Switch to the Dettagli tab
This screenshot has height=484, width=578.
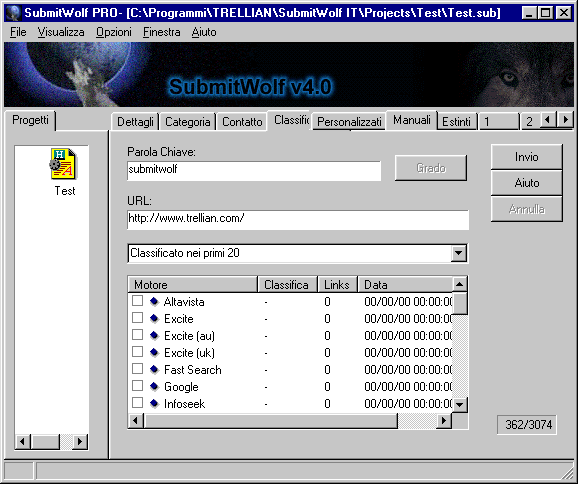pyautogui.click(x=135, y=122)
